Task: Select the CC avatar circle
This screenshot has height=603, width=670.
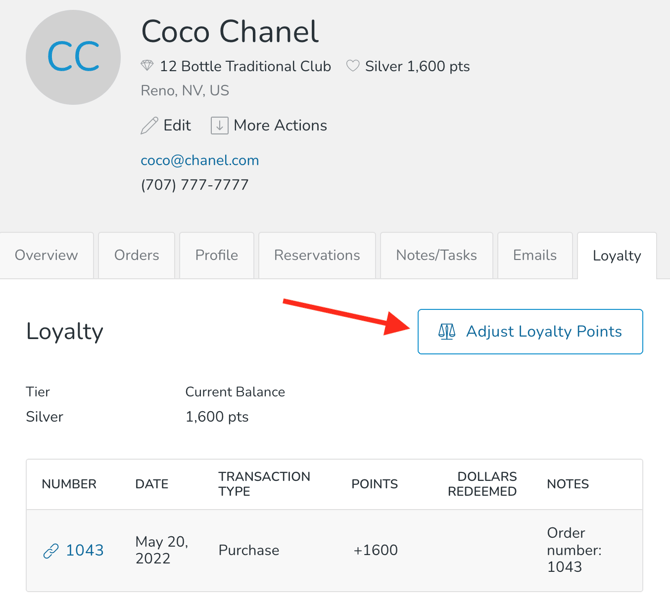Action: [x=73, y=58]
